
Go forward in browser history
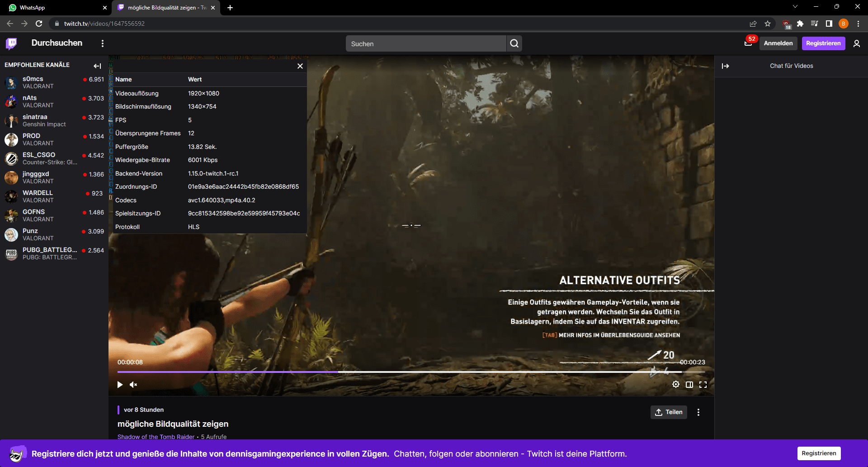[x=24, y=24]
